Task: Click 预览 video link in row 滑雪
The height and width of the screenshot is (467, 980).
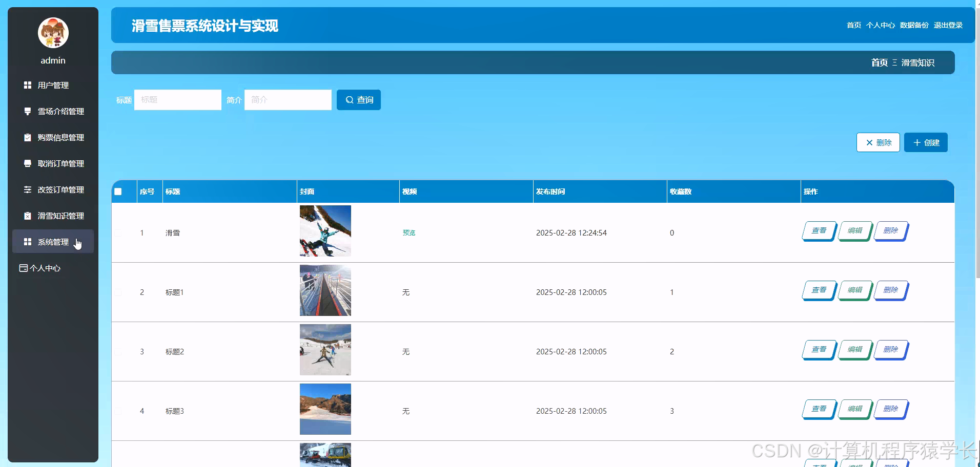Action: pyautogui.click(x=409, y=233)
